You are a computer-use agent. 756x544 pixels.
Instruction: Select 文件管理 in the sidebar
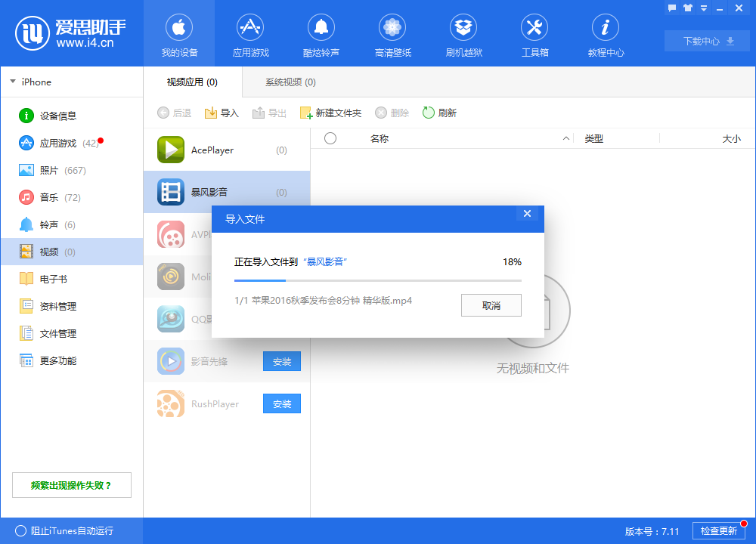click(x=73, y=333)
